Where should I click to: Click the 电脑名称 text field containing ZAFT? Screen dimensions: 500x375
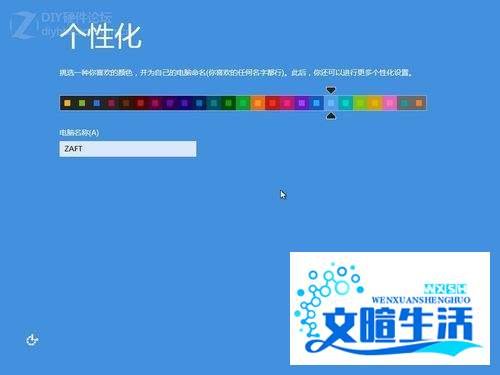click(x=128, y=149)
